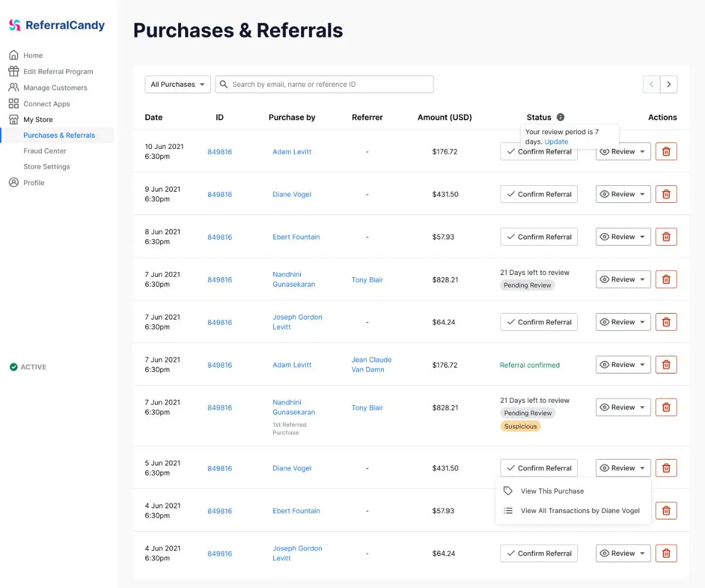This screenshot has width=705, height=588.
Task: Open Review dropdown on Suspicious row
Action: click(624, 407)
